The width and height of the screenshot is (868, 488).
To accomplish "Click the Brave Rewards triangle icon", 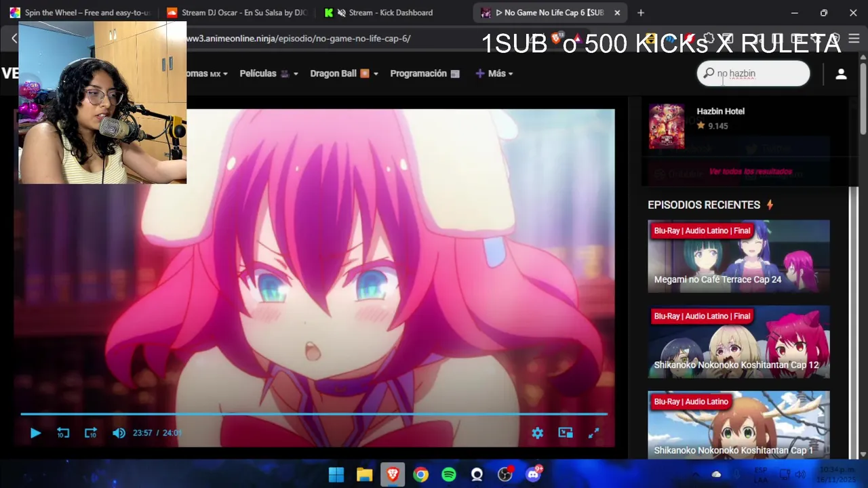I will click(577, 39).
